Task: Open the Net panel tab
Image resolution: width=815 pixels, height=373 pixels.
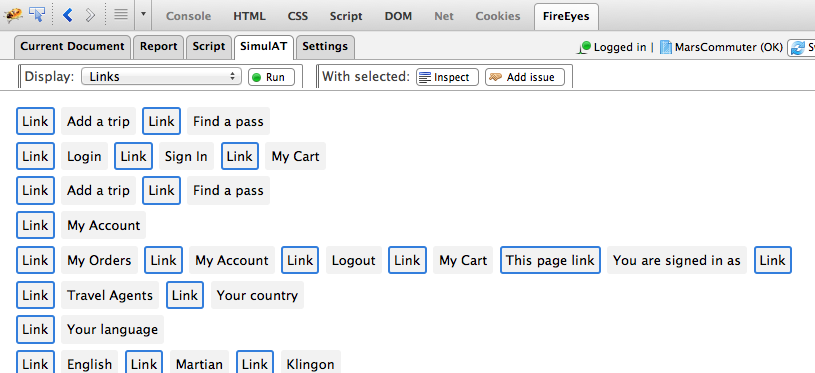Action: (x=444, y=16)
